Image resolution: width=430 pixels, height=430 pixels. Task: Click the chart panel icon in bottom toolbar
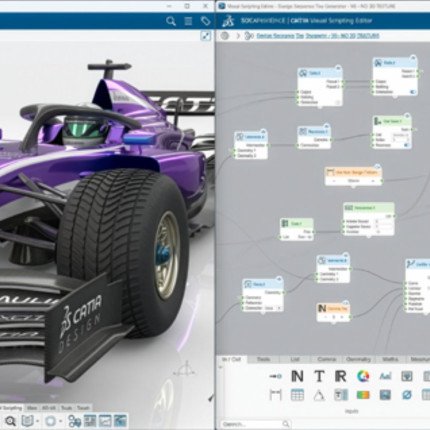[105, 421]
